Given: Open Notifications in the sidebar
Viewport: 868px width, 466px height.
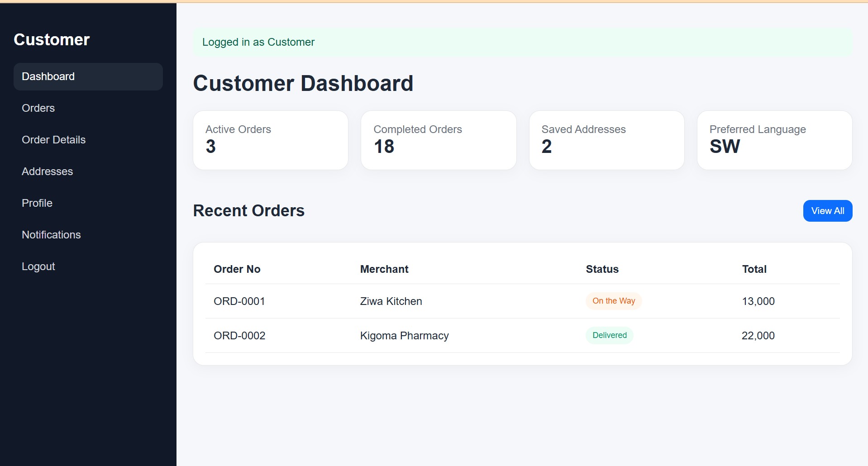Looking at the screenshot, I should [x=51, y=235].
